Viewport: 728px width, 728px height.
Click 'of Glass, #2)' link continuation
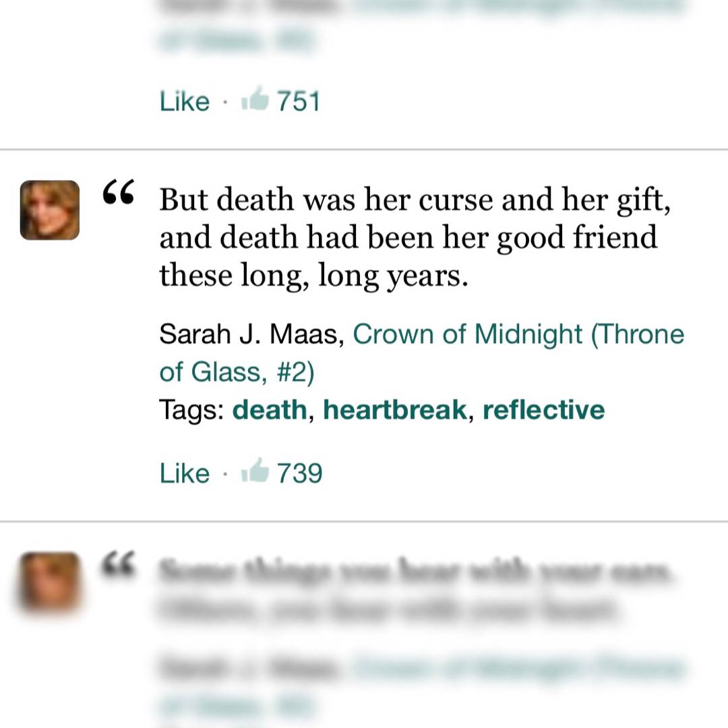(237, 372)
